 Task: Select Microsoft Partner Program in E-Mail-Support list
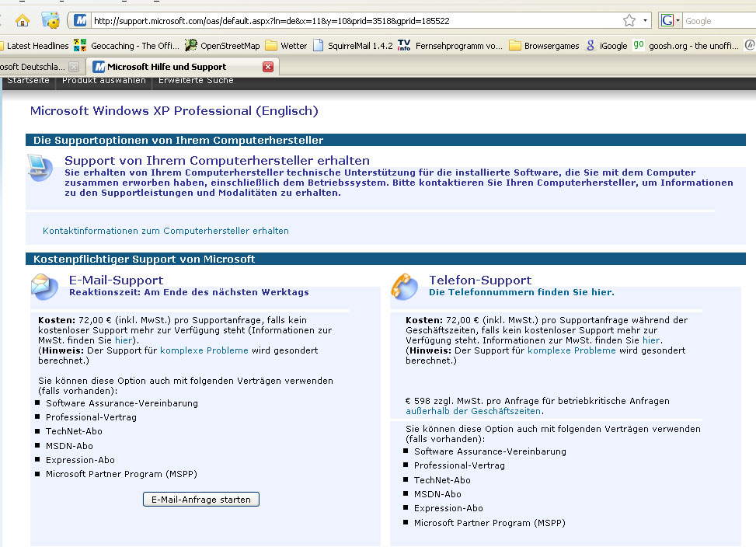click(121, 474)
